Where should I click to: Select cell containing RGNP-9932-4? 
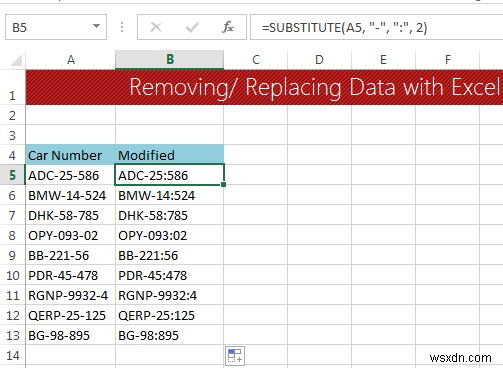[71, 295]
